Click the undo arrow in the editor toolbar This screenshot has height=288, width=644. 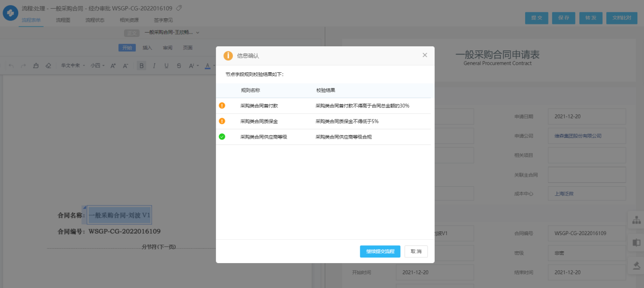pos(11,66)
